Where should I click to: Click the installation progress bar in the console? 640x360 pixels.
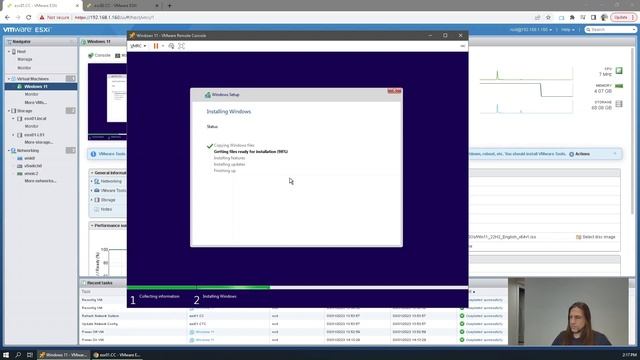pyautogui.click(x=297, y=287)
